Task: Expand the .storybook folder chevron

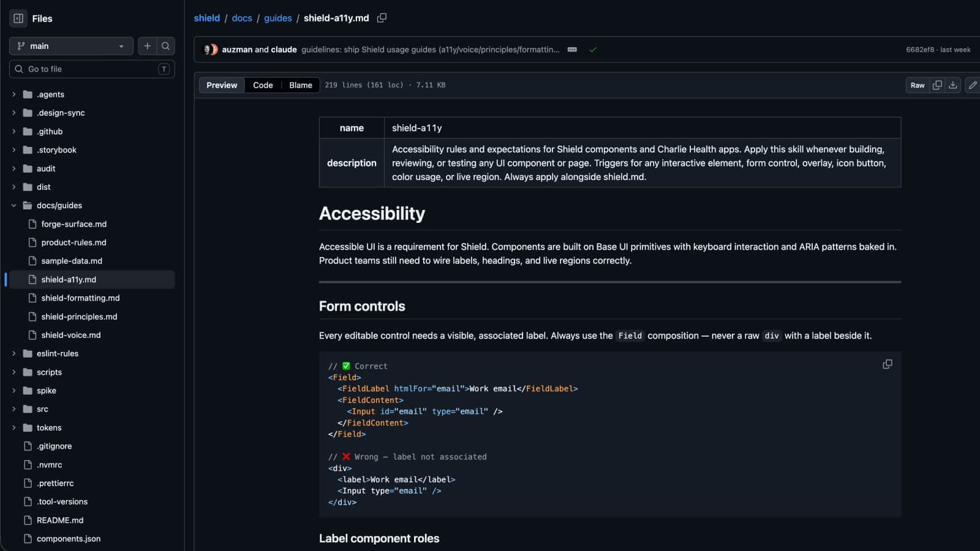Action: 14,150
